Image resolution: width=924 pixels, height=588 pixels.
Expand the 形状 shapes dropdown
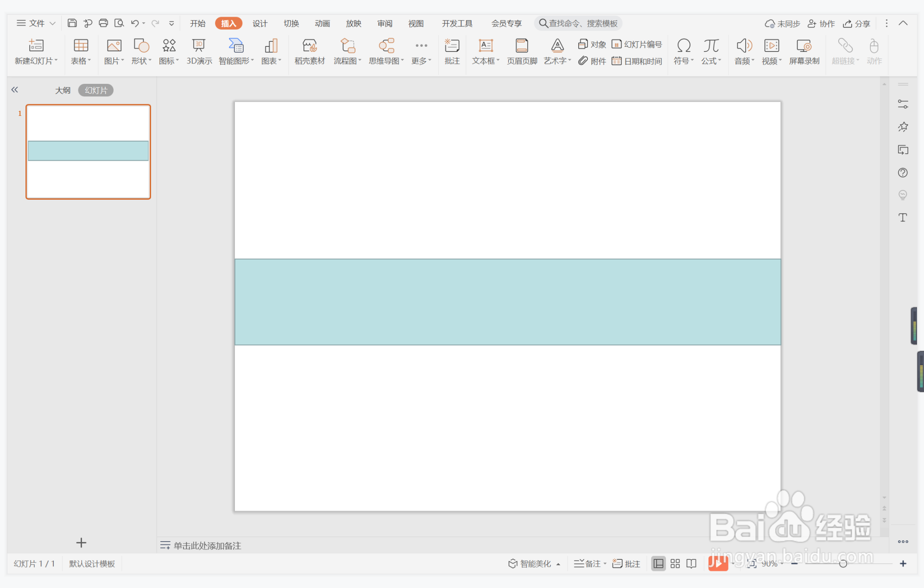click(141, 61)
